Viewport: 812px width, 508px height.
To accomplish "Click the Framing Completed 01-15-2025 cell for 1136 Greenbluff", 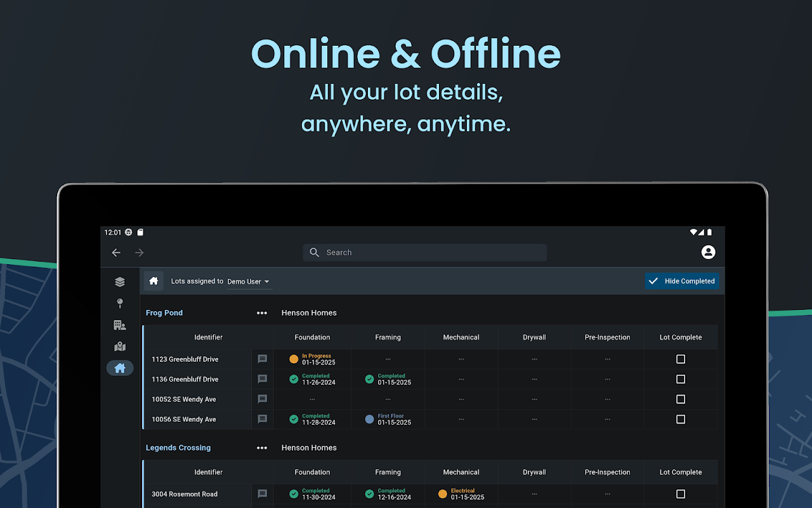I will [388, 379].
